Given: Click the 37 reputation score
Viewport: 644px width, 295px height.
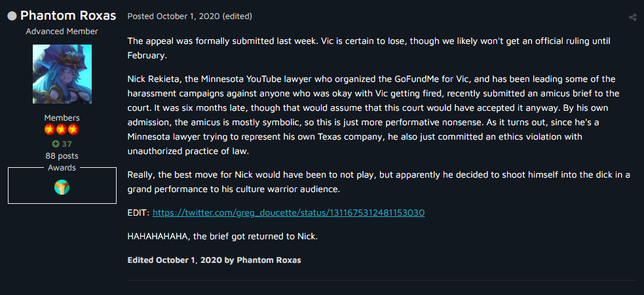Looking at the screenshot, I should tap(67, 144).
